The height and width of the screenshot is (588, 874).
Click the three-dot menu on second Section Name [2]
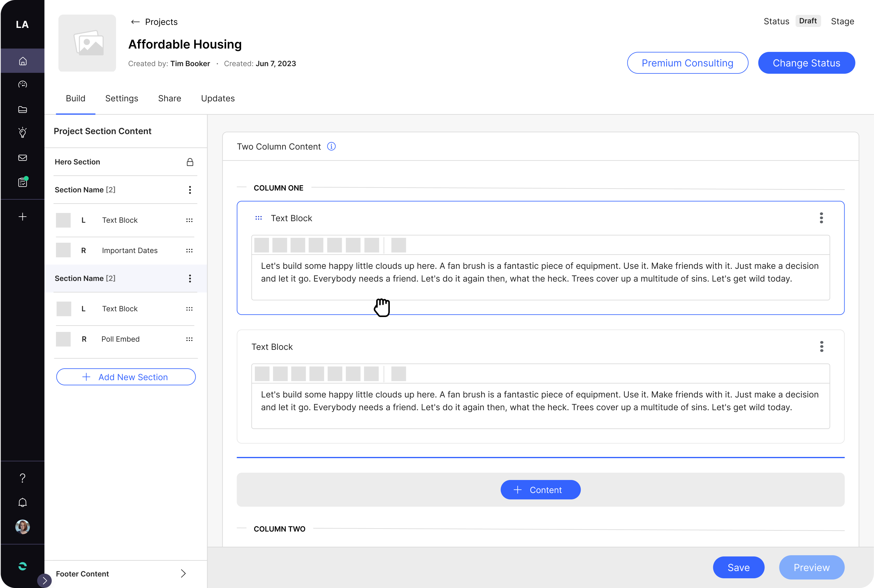pyautogui.click(x=190, y=278)
